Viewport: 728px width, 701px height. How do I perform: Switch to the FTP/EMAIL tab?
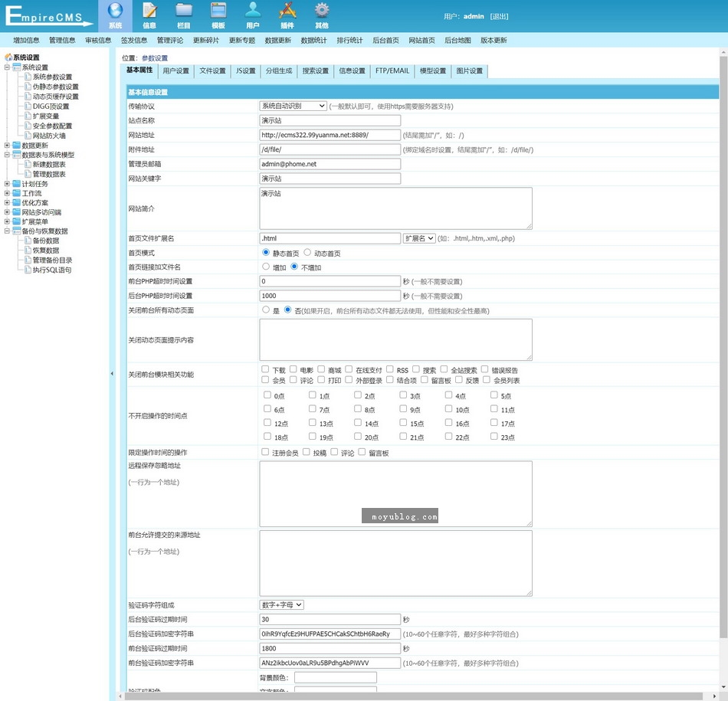click(392, 71)
